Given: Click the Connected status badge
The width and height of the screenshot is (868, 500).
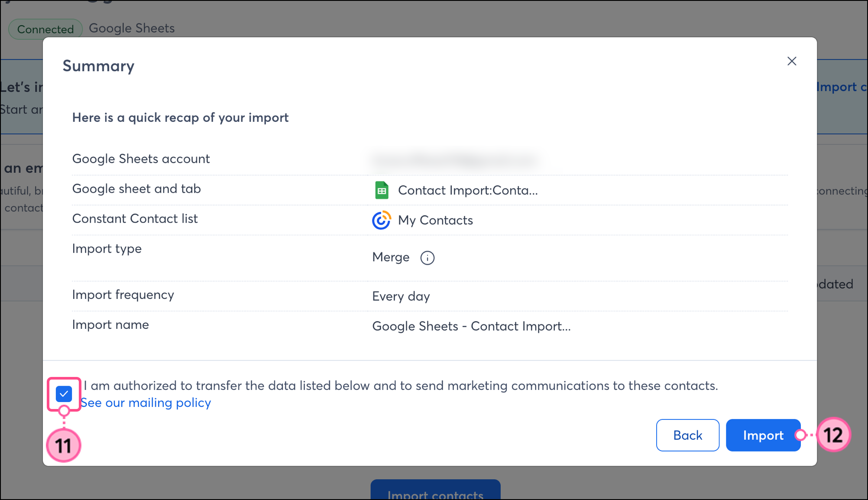Looking at the screenshot, I should [45, 29].
